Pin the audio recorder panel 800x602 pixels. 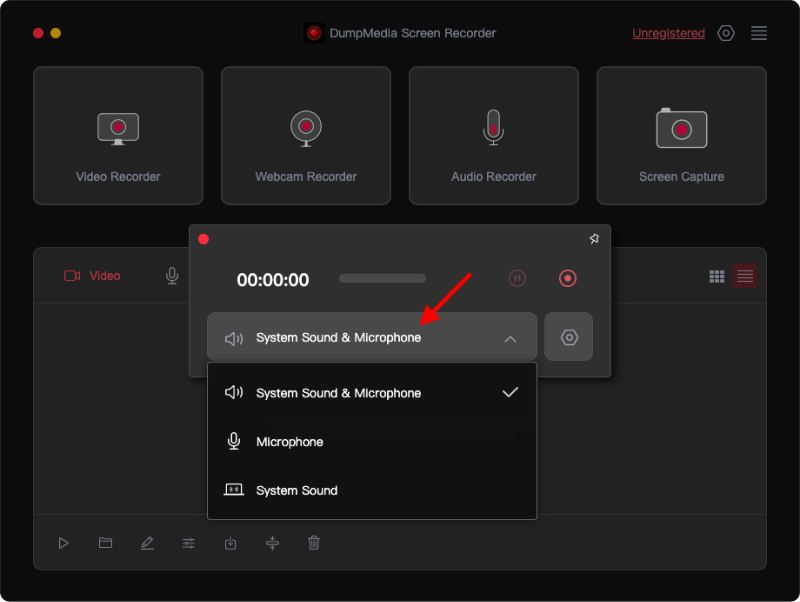tap(594, 239)
